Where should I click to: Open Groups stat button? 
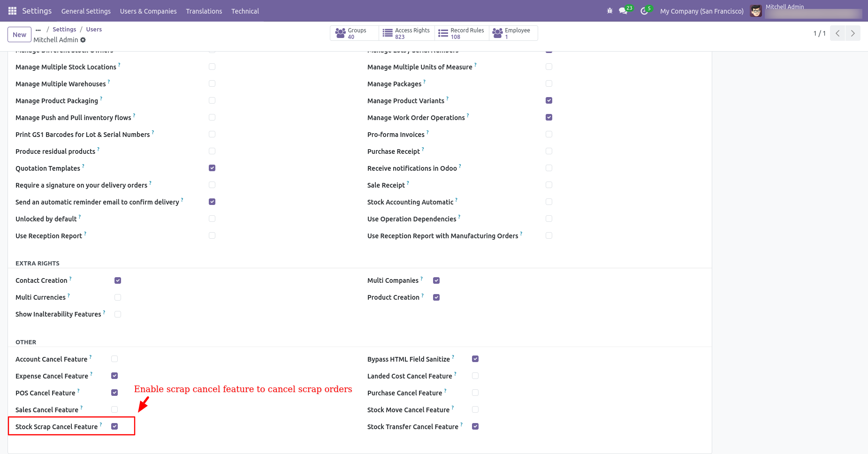[354, 33]
